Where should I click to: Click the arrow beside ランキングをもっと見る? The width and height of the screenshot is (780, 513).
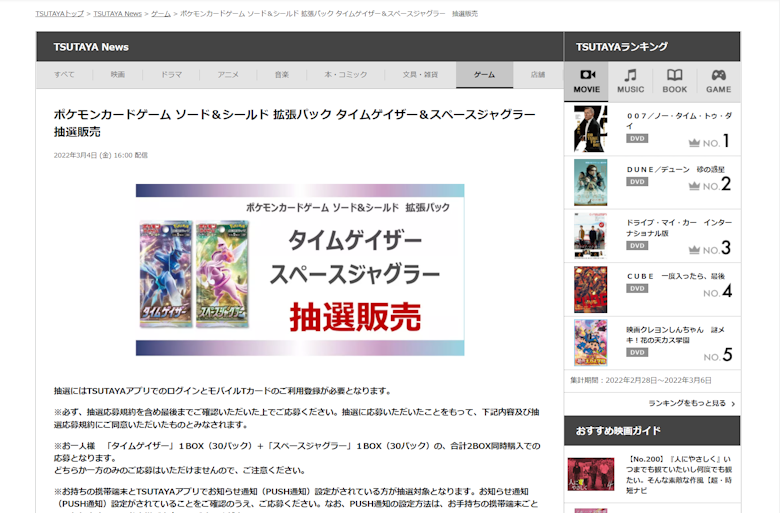(x=733, y=404)
